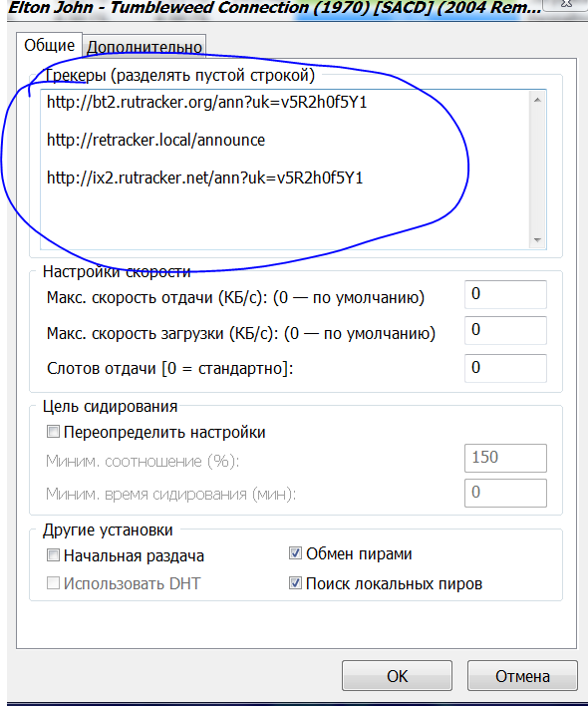
Task: Click scroll down arrow in trackers box
Action: point(537,240)
